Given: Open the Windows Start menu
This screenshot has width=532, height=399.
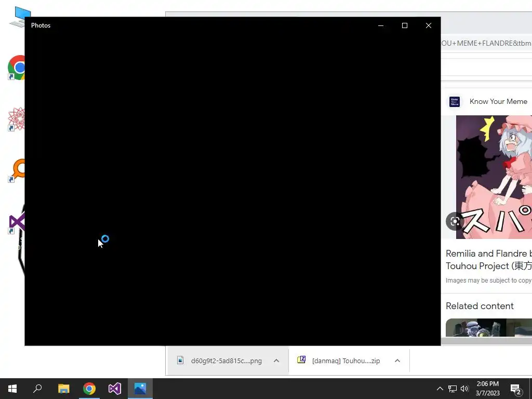Looking at the screenshot, I should (12, 389).
